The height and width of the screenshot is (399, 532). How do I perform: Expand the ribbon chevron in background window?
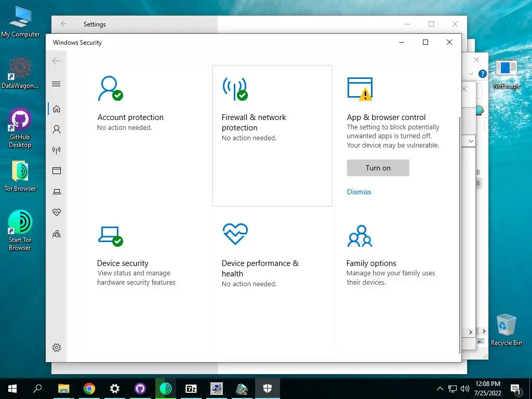pyautogui.click(x=471, y=74)
